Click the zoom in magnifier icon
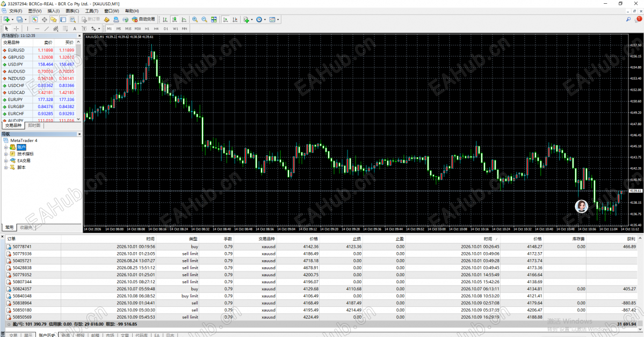 [x=194, y=19]
